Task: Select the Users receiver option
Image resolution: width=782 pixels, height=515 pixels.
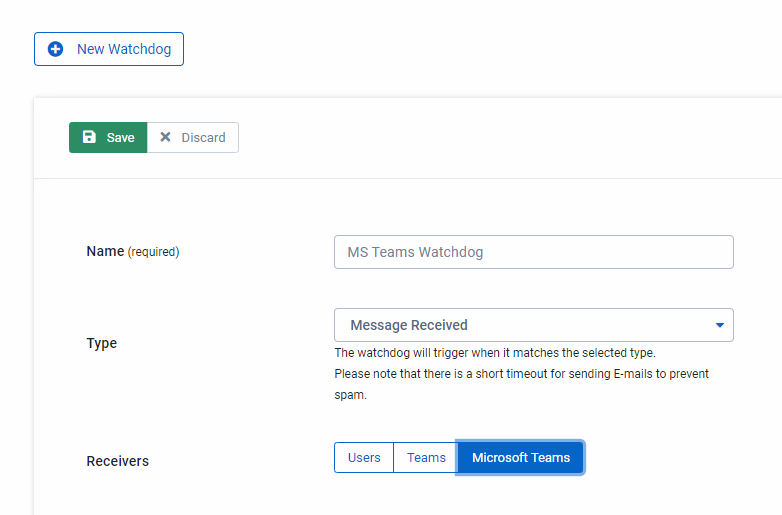Action: click(x=364, y=458)
